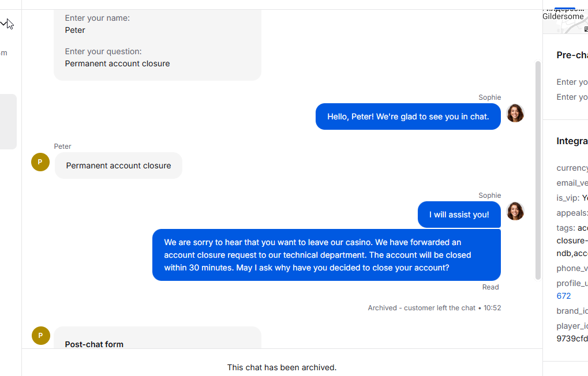588x376 pixels.
Task: Expand the Integration section header
Action: [x=572, y=141]
